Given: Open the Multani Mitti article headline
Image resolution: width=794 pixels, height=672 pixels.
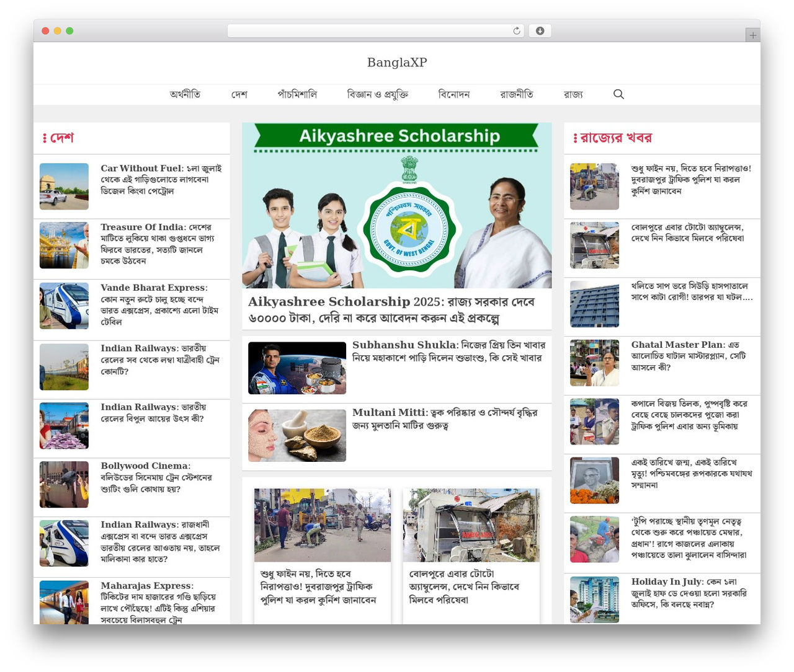Looking at the screenshot, I should (445, 419).
